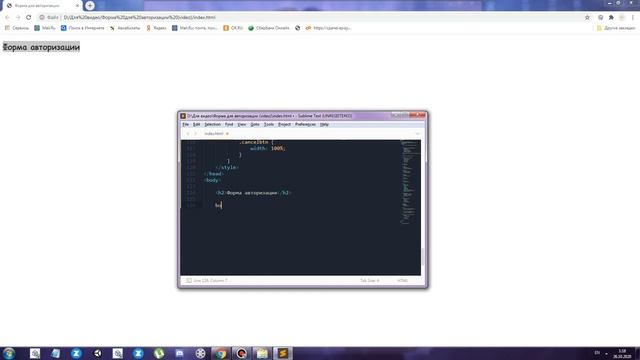Open the HTML syntax selector in the status bar

(402, 281)
